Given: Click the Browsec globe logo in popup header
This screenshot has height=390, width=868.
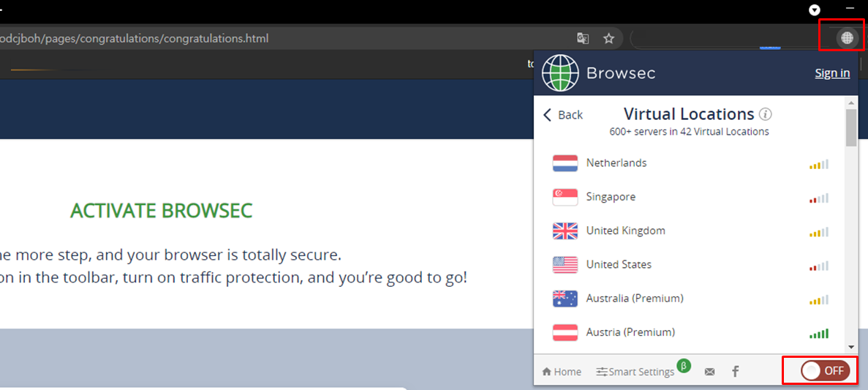Looking at the screenshot, I should (560, 72).
